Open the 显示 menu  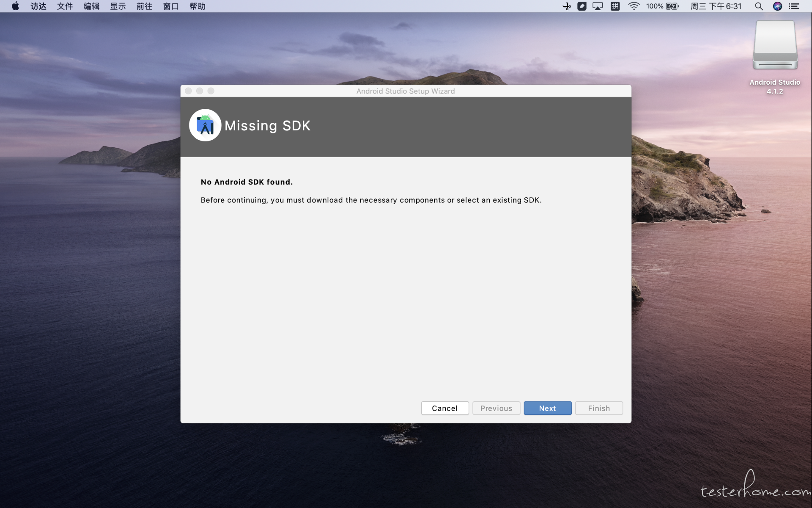pos(118,6)
